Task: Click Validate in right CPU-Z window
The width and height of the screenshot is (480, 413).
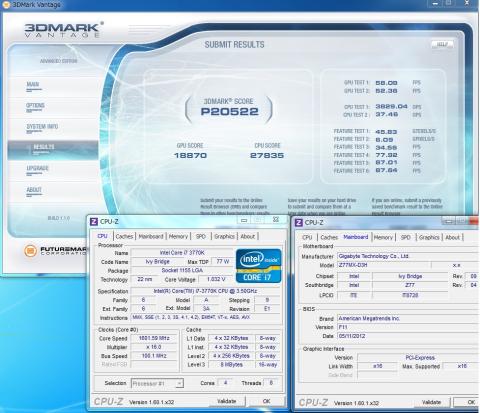Action: pyautogui.click(x=431, y=402)
